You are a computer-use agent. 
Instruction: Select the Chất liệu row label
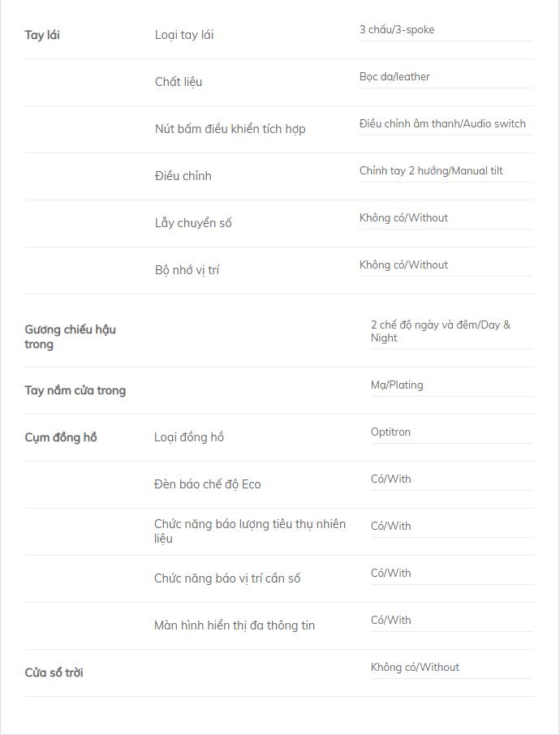pyautogui.click(x=179, y=82)
